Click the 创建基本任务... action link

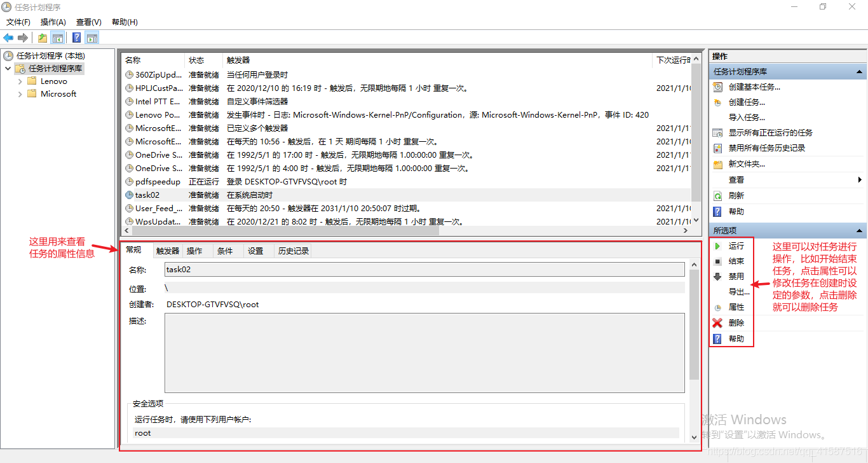(x=754, y=87)
